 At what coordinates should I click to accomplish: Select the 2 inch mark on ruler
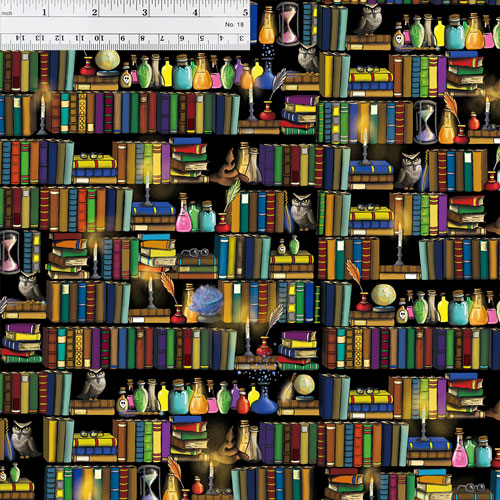click(x=94, y=13)
